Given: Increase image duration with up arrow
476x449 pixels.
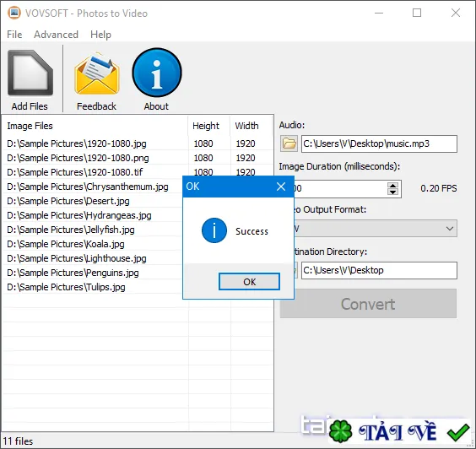Looking at the screenshot, I should (392, 186).
